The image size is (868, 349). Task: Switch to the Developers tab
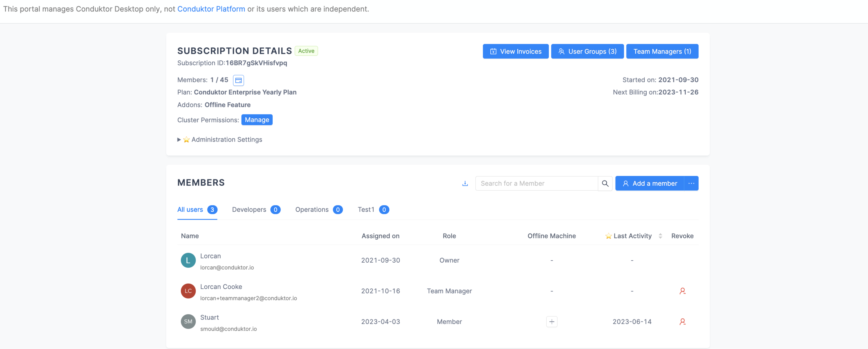[x=256, y=210]
